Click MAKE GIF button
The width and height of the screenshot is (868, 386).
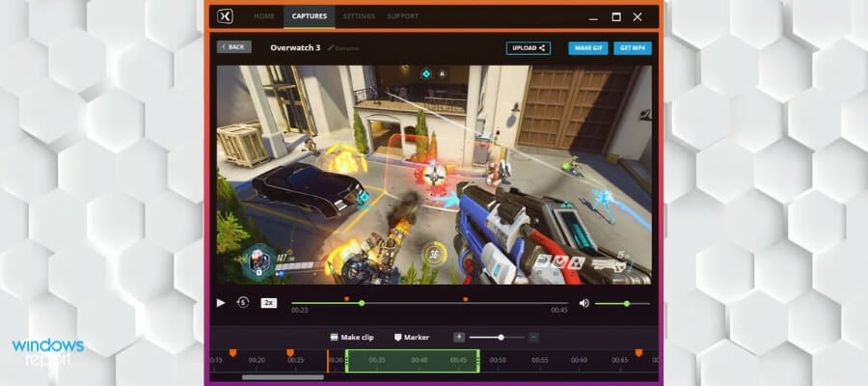click(x=588, y=48)
